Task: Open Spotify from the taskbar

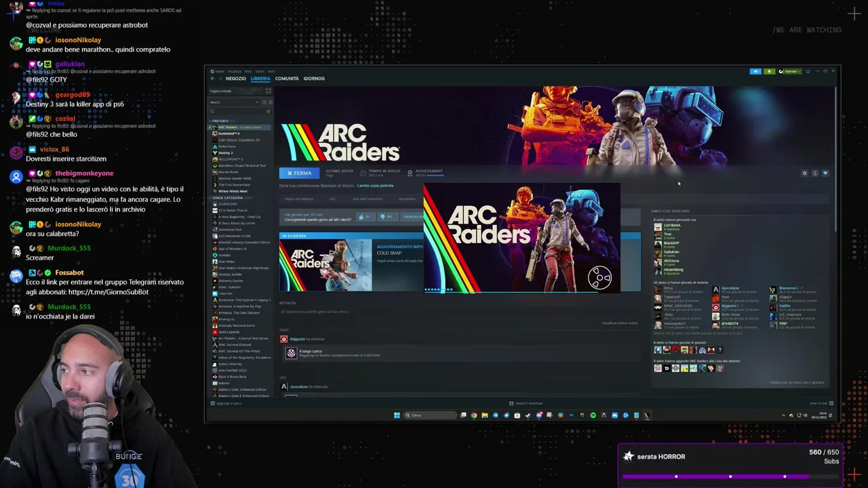Action: coord(593,415)
